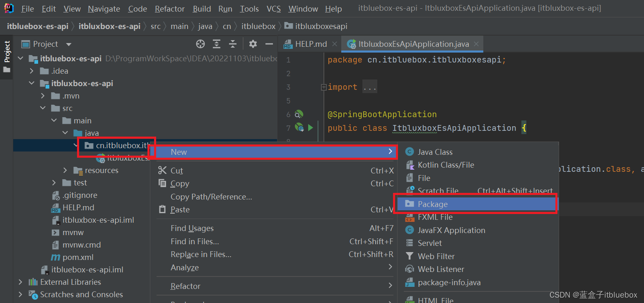This screenshot has width=644, height=303.
Task: Select Servlet in New submenu
Action: 478,243
